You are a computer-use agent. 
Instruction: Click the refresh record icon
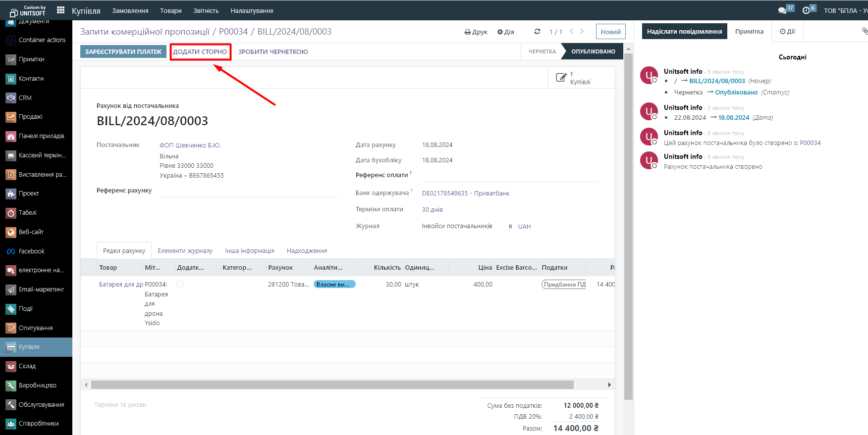pyautogui.click(x=537, y=32)
